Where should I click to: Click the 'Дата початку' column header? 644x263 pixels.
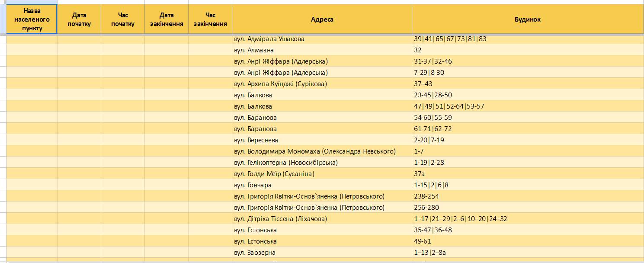click(x=79, y=19)
